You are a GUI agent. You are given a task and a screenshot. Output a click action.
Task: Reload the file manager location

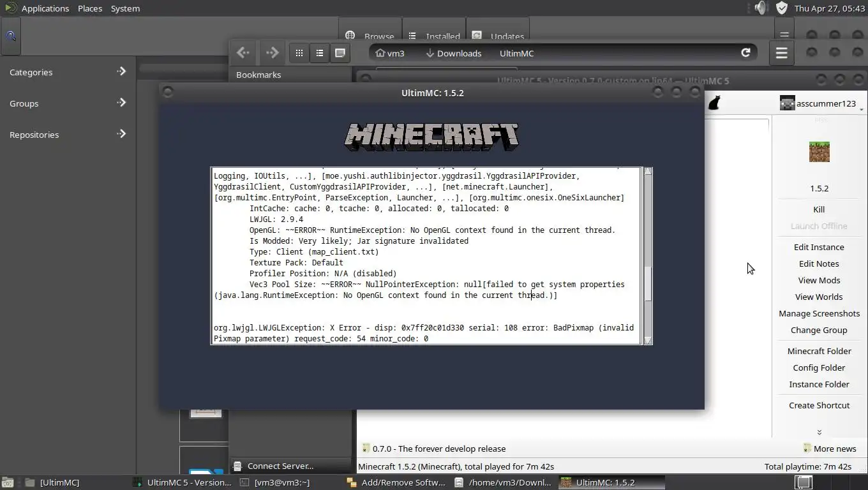point(745,53)
